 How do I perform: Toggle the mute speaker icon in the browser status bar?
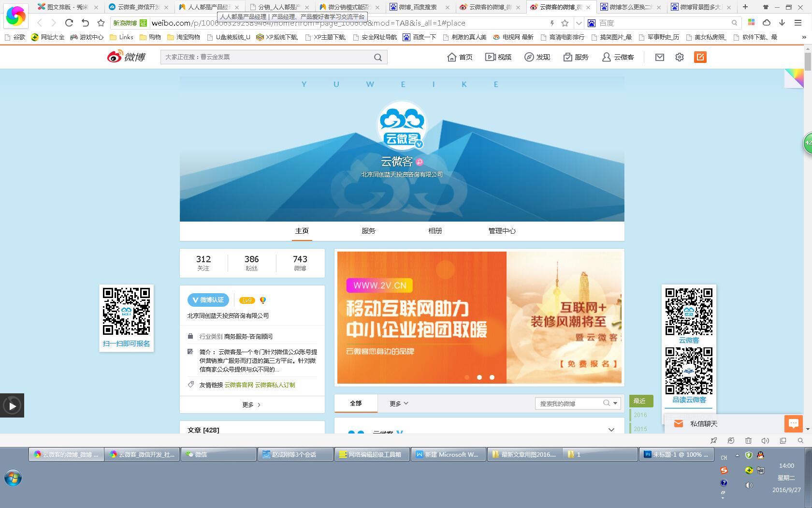click(765, 440)
